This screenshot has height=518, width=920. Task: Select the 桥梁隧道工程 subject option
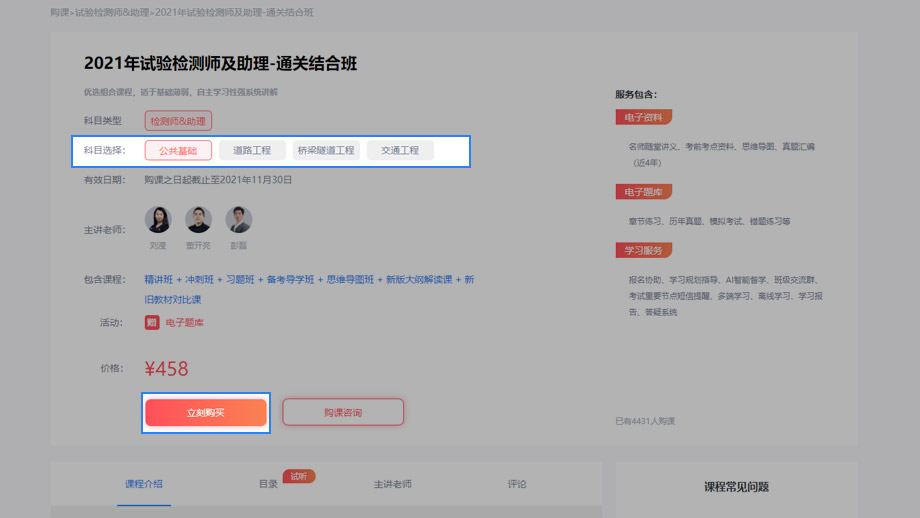click(x=326, y=151)
